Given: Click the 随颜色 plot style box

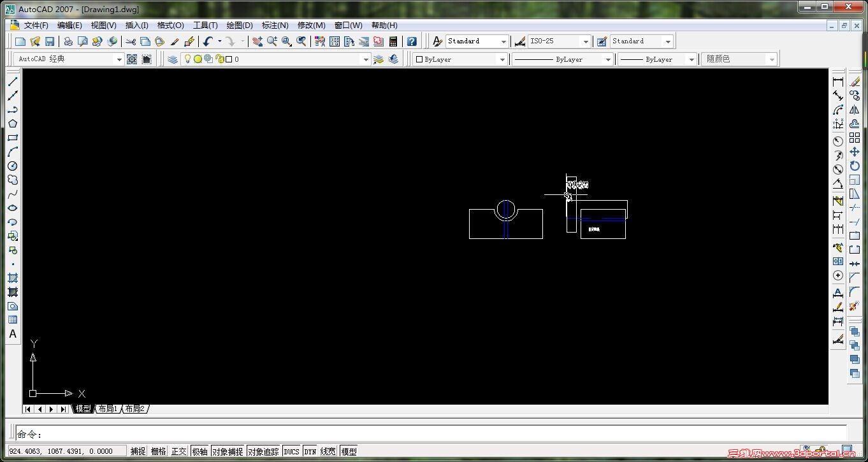Looking at the screenshot, I should tap(739, 59).
